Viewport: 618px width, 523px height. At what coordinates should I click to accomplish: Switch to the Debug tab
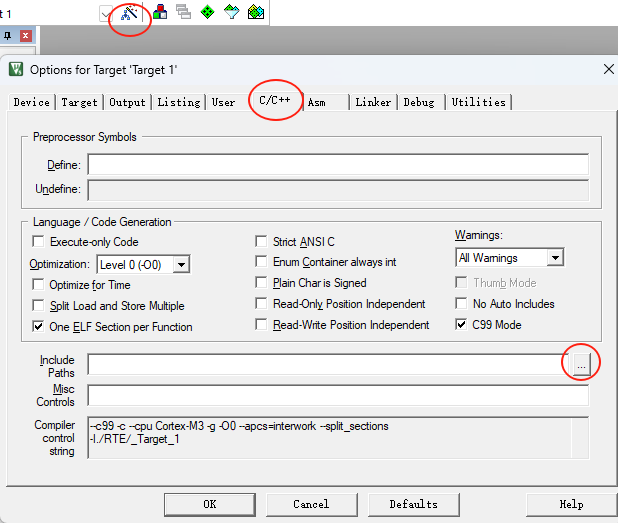click(x=419, y=102)
